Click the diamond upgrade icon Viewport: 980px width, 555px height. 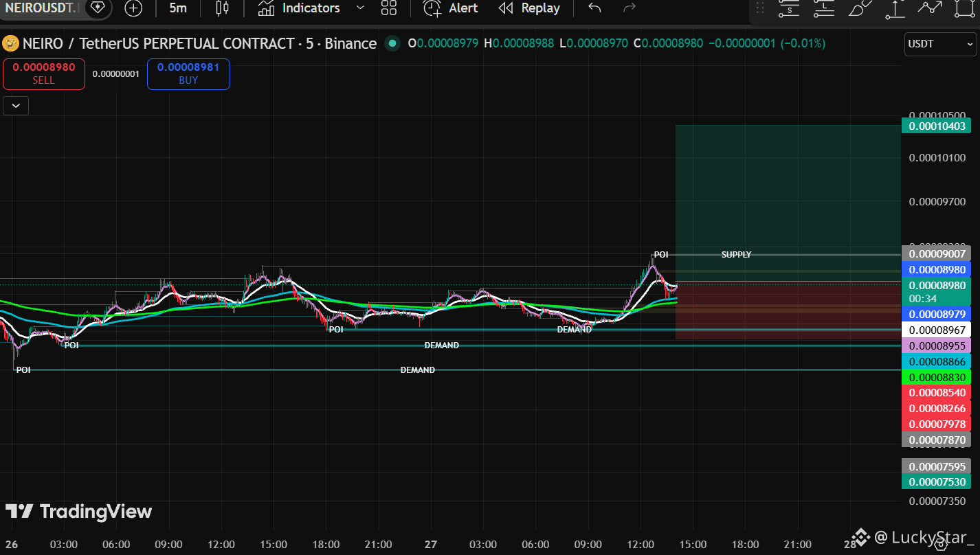pyautogui.click(x=98, y=8)
